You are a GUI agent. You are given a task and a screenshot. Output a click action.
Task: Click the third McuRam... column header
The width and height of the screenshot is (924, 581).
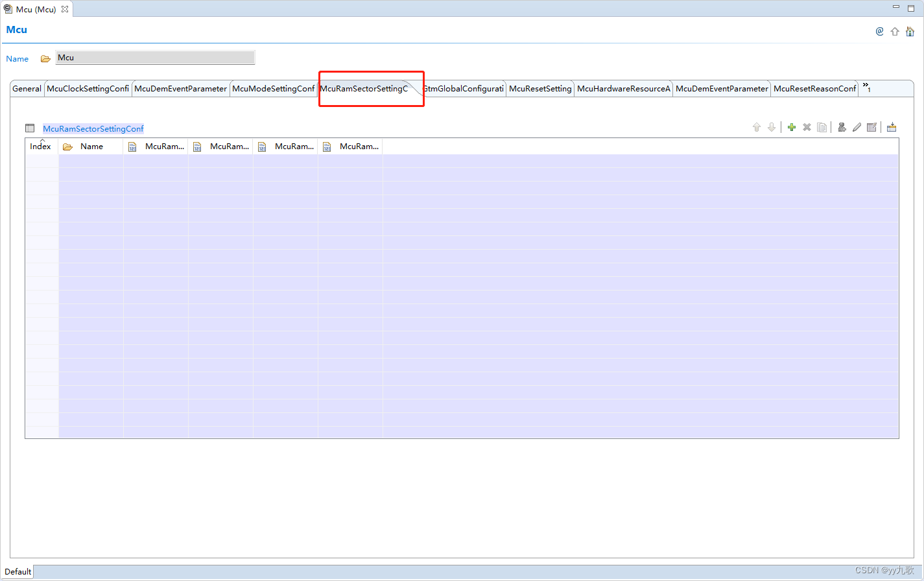click(285, 147)
